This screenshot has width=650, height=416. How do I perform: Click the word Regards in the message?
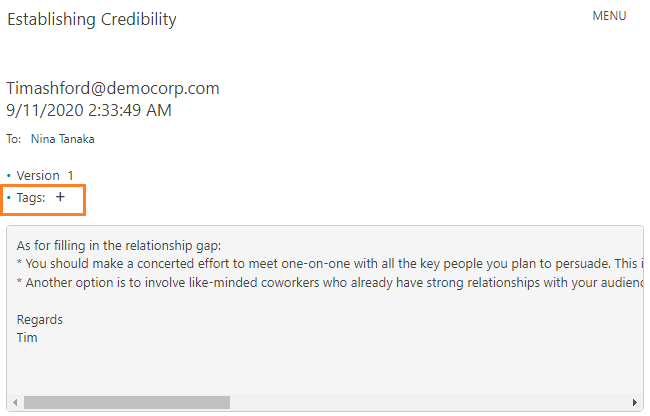(x=40, y=319)
